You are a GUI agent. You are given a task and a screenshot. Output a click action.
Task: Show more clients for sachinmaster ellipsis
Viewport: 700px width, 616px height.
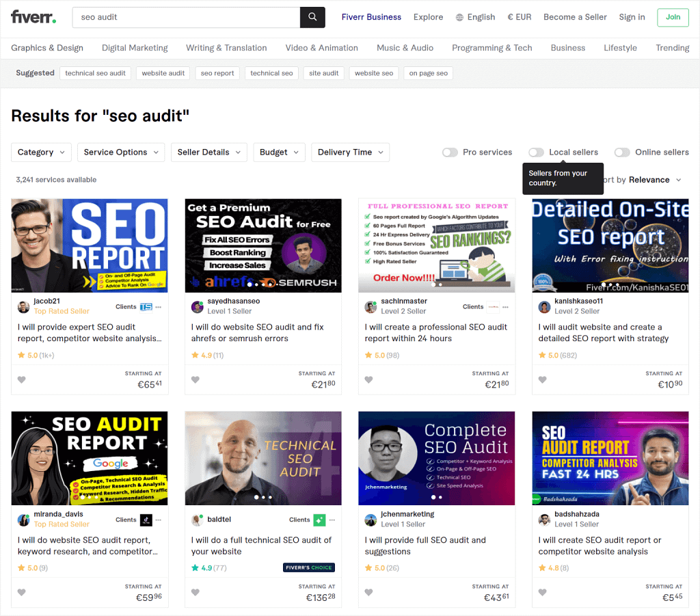(505, 307)
